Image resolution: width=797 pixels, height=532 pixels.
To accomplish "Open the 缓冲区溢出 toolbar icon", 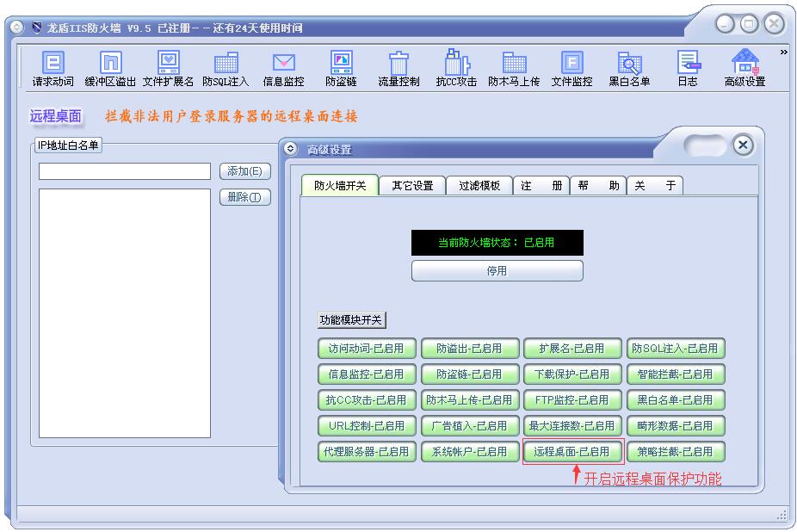I will 110,69.
